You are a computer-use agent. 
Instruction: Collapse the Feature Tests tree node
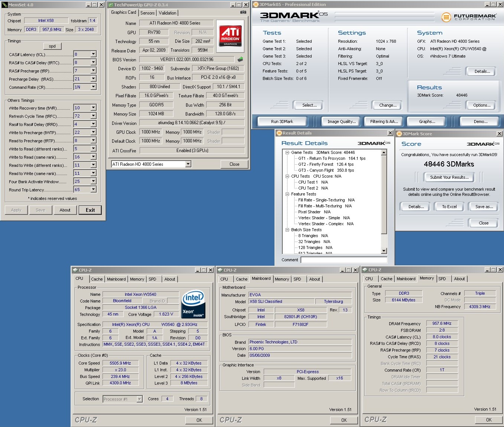287,194
